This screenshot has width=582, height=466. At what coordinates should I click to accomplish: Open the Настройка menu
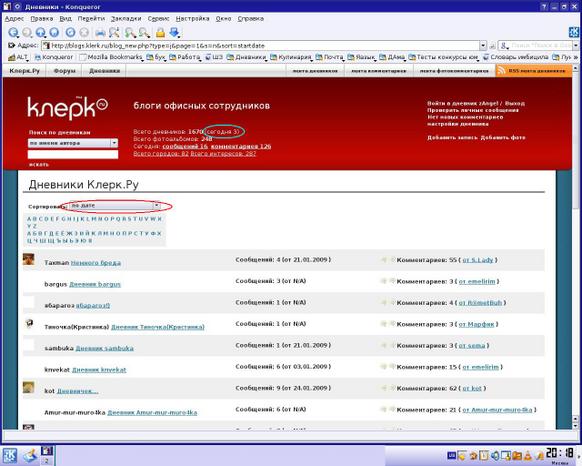point(192,19)
